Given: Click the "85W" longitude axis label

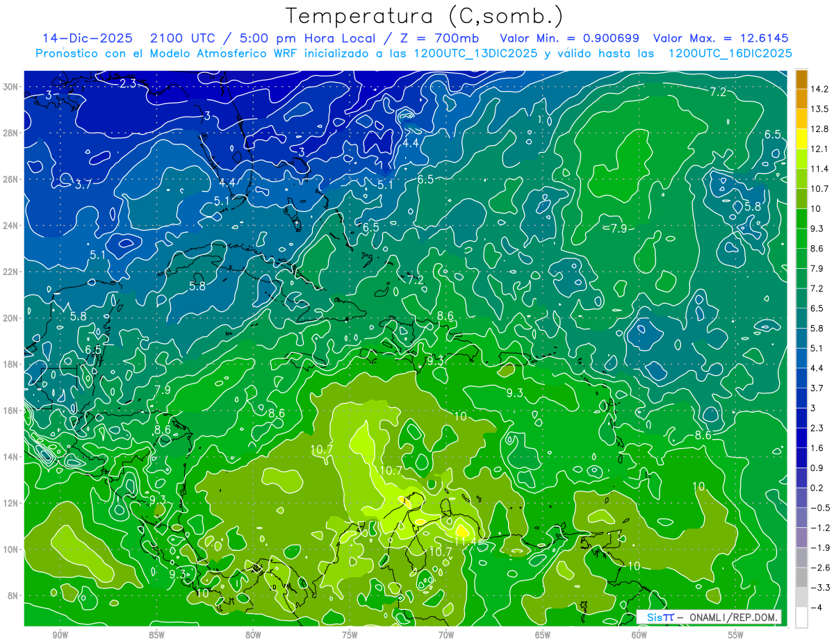Looking at the screenshot, I should click(157, 635).
